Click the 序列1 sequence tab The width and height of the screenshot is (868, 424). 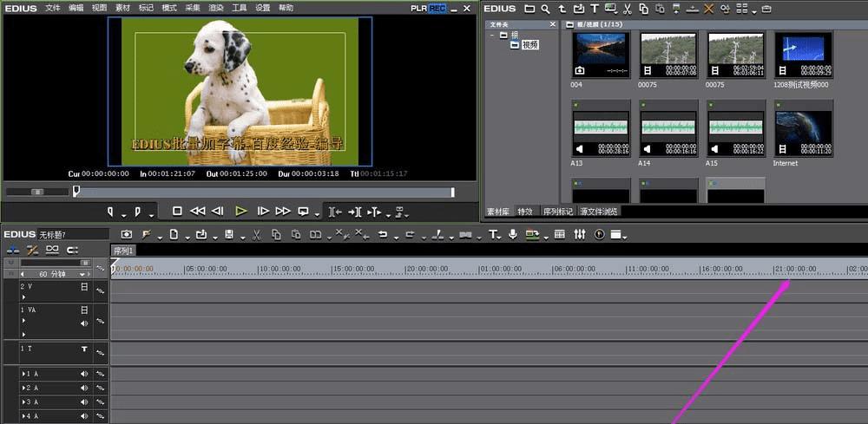pyautogui.click(x=124, y=251)
